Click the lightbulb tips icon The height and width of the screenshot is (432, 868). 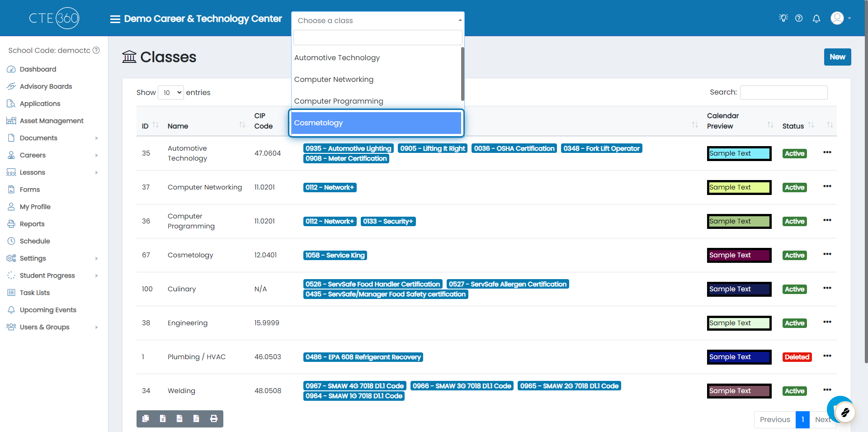pyautogui.click(x=783, y=18)
